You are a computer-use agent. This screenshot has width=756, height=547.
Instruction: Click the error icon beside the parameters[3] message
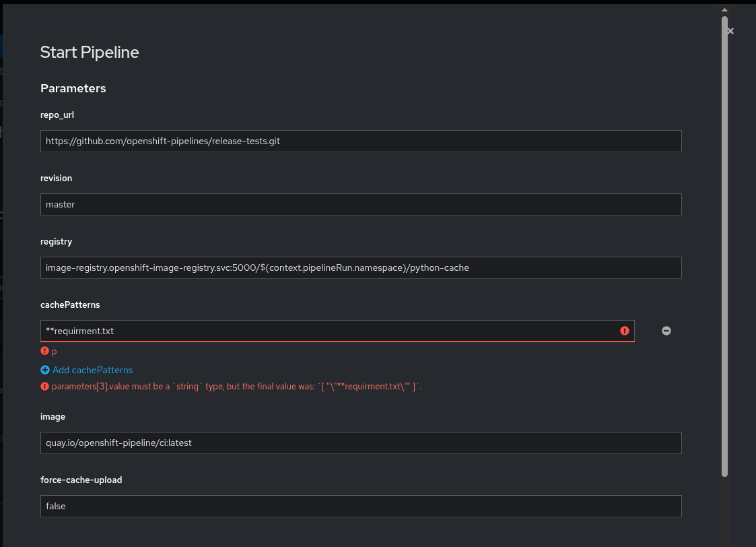pos(45,387)
